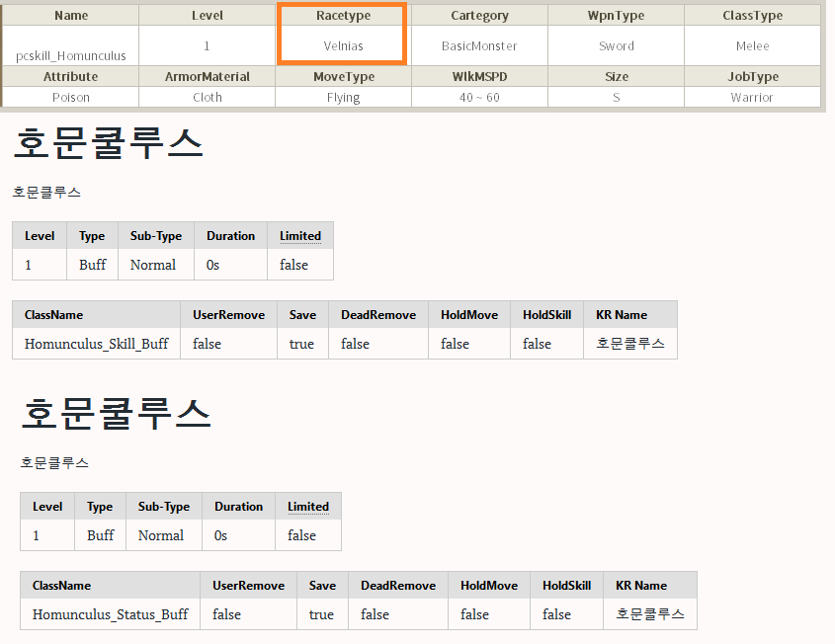This screenshot has height=644, width=835.
Task: Click the WlkMSPD value 40 ~ 60
Action: tap(479, 98)
